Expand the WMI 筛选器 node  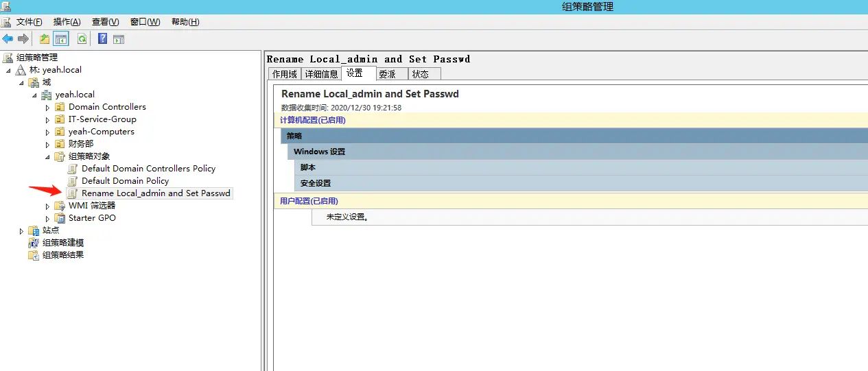pyautogui.click(x=48, y=206)
